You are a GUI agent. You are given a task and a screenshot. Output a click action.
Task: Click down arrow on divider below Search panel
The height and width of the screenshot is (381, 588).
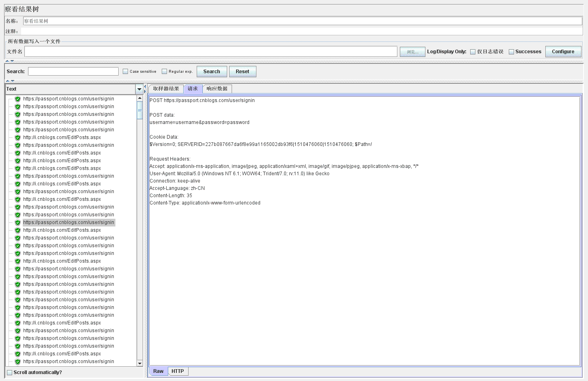click(12, 81)
